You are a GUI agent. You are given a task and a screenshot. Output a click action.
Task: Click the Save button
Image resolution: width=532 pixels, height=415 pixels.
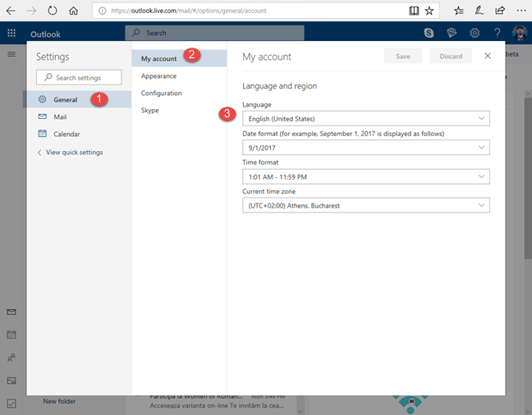403,57
